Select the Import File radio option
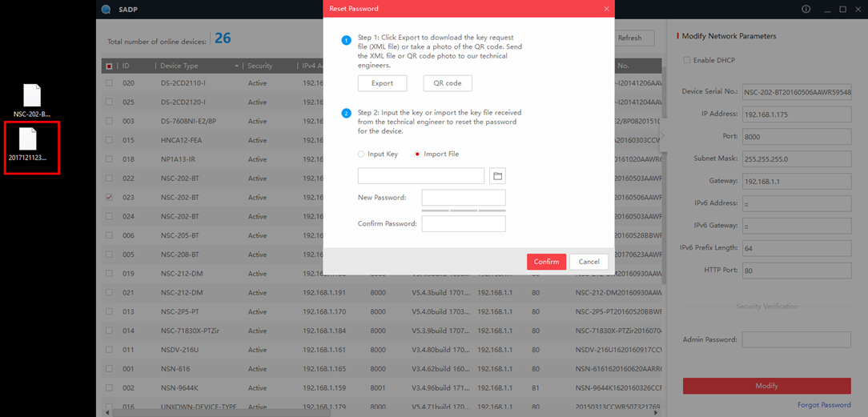Screen dimensions: 868x417 tap(417, 154)
